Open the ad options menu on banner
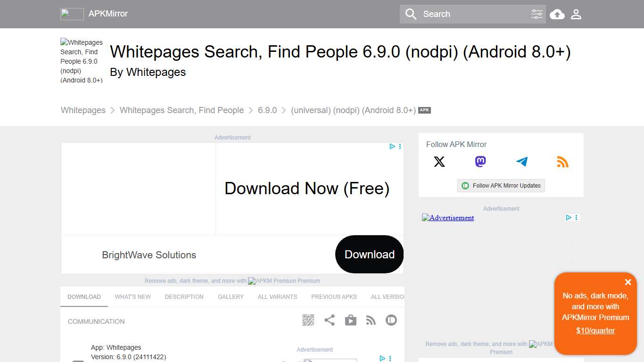 [400, 147]
